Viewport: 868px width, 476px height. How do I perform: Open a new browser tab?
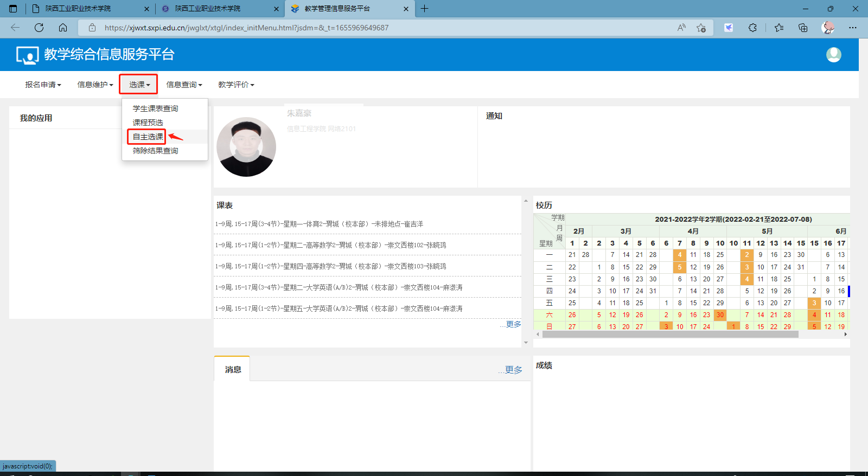point(424,9)
